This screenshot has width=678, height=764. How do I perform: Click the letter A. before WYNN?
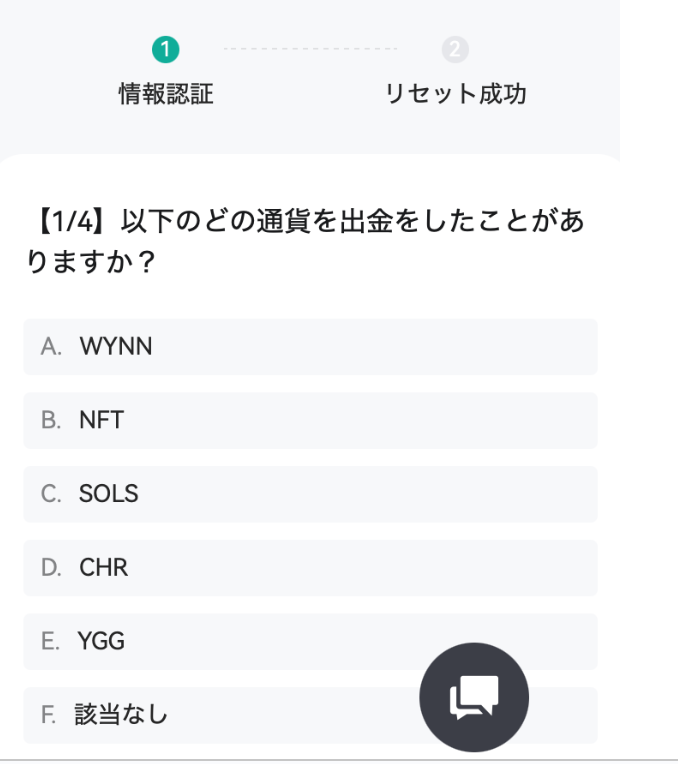pyautogui.click(x=51, y=347)
